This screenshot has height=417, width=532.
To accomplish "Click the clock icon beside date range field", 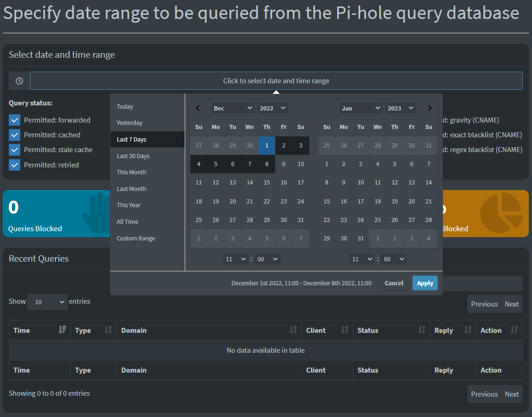I will [x=19, y=81].
